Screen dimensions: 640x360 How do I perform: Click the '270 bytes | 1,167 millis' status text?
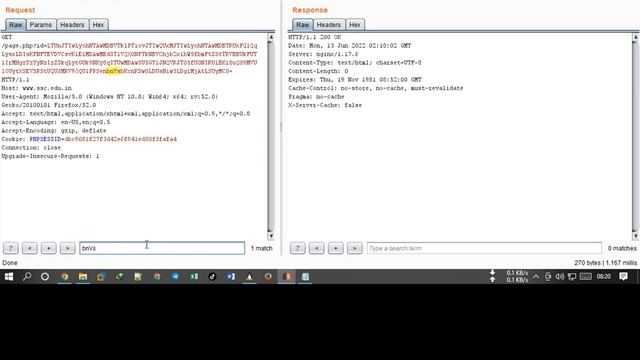point(606,263)
